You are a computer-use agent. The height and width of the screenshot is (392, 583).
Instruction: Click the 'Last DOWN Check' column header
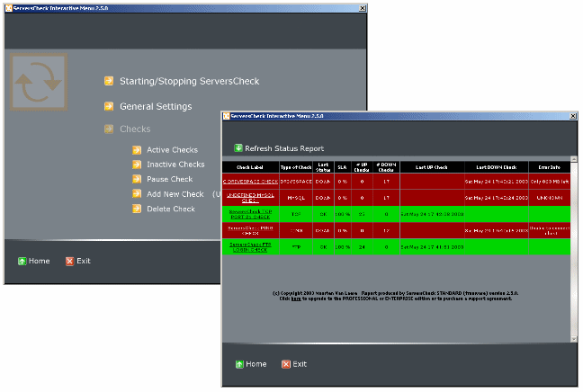pyautogui.click(x=497, y=167)
